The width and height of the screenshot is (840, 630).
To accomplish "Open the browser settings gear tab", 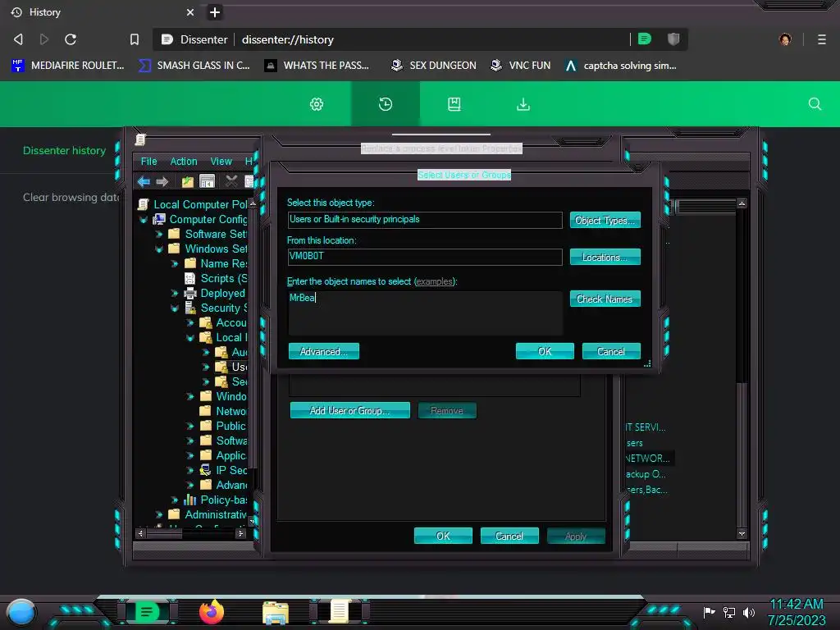I will point(317,104).
